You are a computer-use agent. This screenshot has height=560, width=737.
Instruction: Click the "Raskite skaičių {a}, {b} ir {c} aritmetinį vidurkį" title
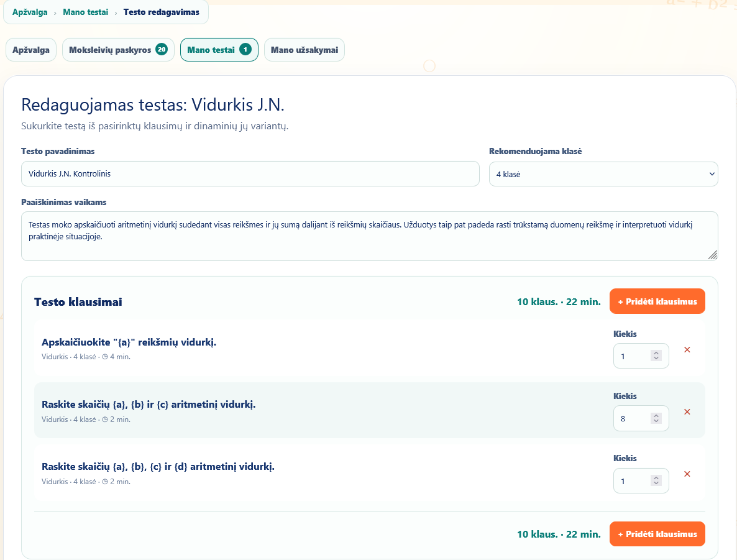(x=149, y=405)
